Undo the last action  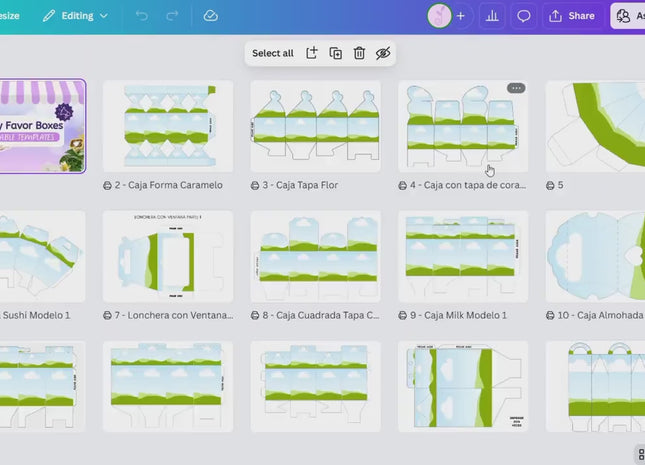(x=142, y=16)
